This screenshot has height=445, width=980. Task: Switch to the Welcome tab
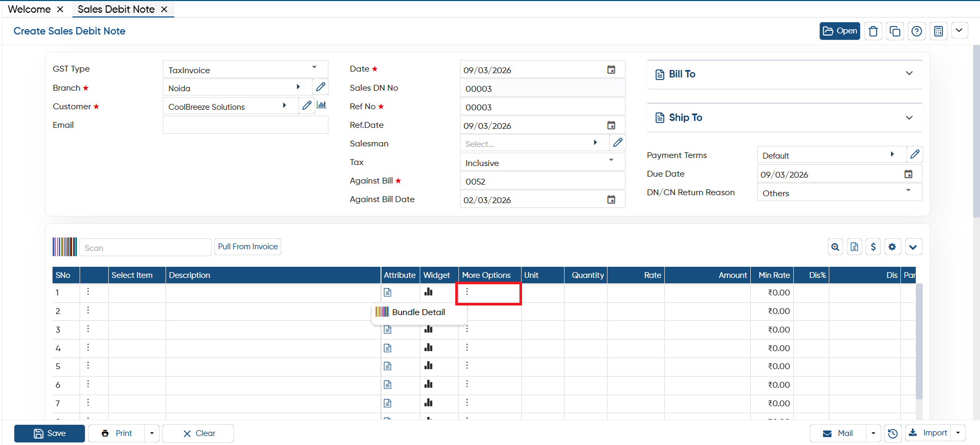tap(30, 9)
